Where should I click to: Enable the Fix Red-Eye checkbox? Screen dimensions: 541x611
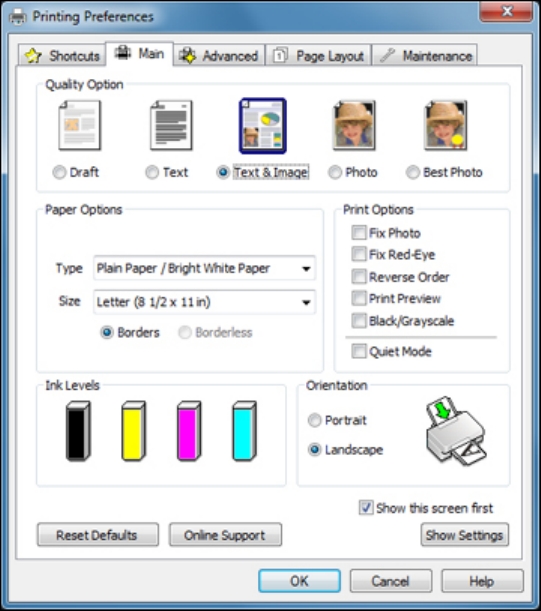coord(359,254)
